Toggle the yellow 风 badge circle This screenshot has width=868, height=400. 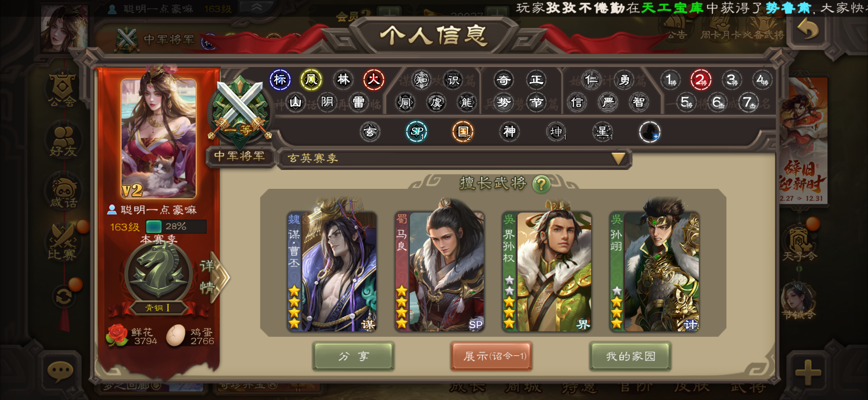(311, 80)
